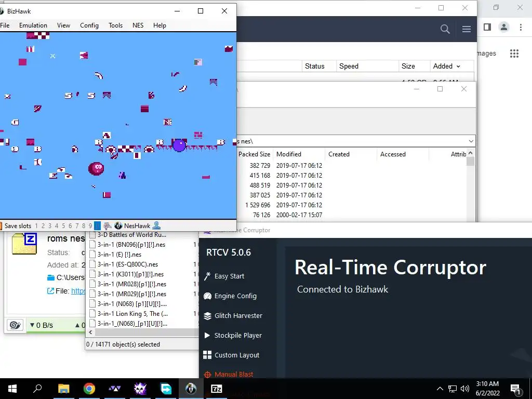Open Windows taskbar search

click(37, 389)
